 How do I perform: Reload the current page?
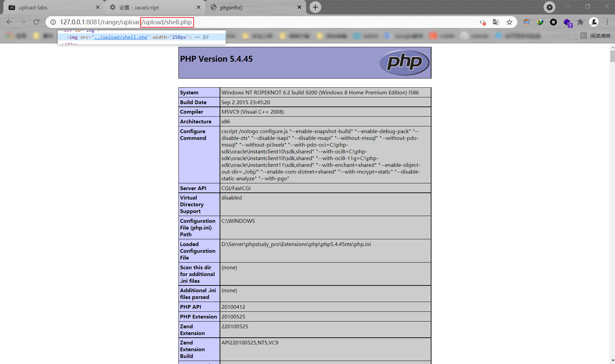(x=36, y=22)
